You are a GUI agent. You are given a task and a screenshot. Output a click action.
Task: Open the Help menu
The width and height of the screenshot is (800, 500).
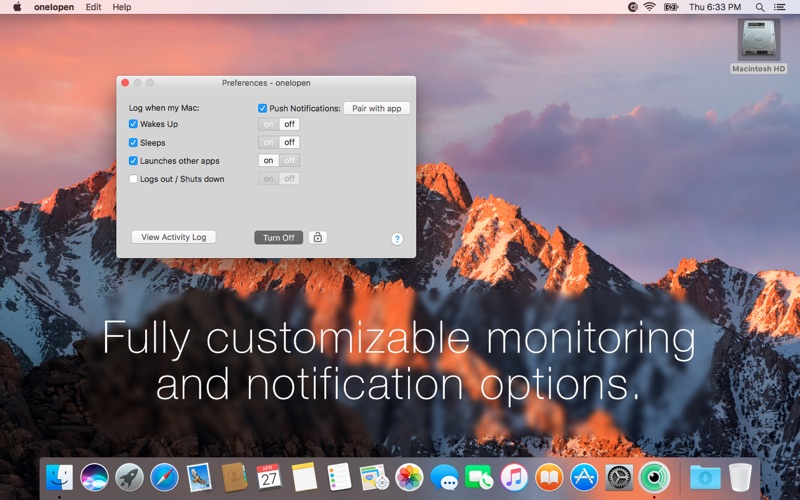pos(121,7)
